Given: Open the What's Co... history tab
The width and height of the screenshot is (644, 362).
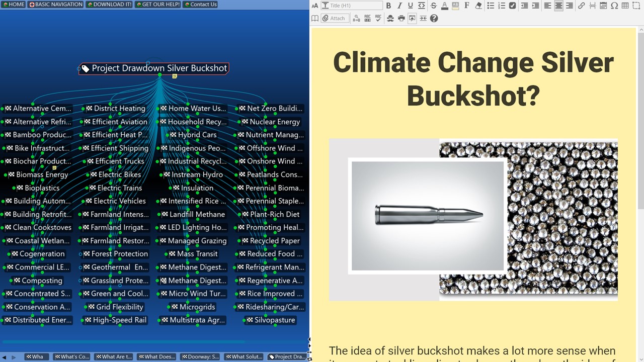Looking at the screenshot, I should coord(71,357).
